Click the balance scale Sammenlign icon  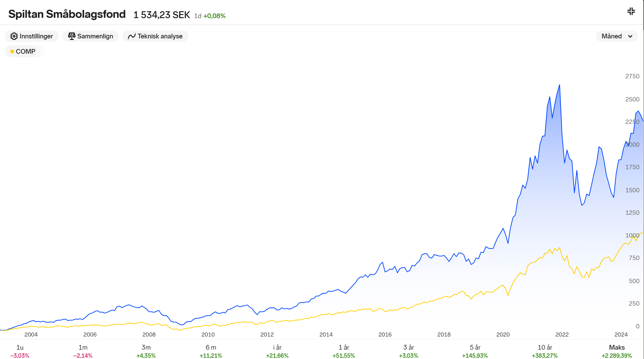tap(72, 36)
